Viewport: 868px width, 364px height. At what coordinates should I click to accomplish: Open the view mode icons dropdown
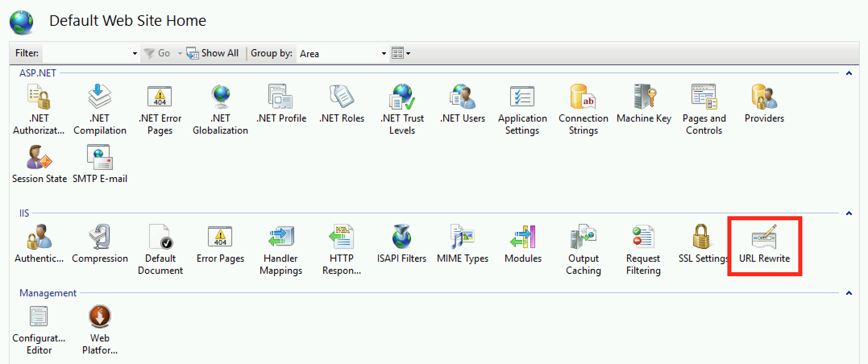pos(401,53)
